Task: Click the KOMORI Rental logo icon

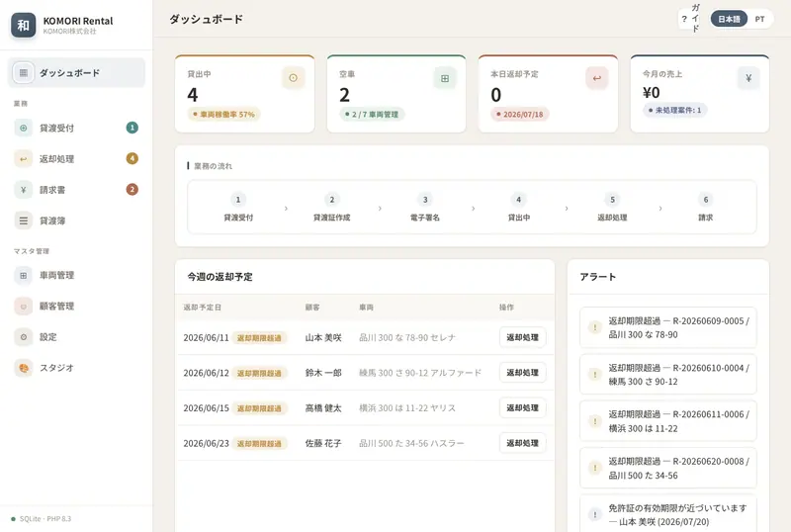Action: pos(23,25)
